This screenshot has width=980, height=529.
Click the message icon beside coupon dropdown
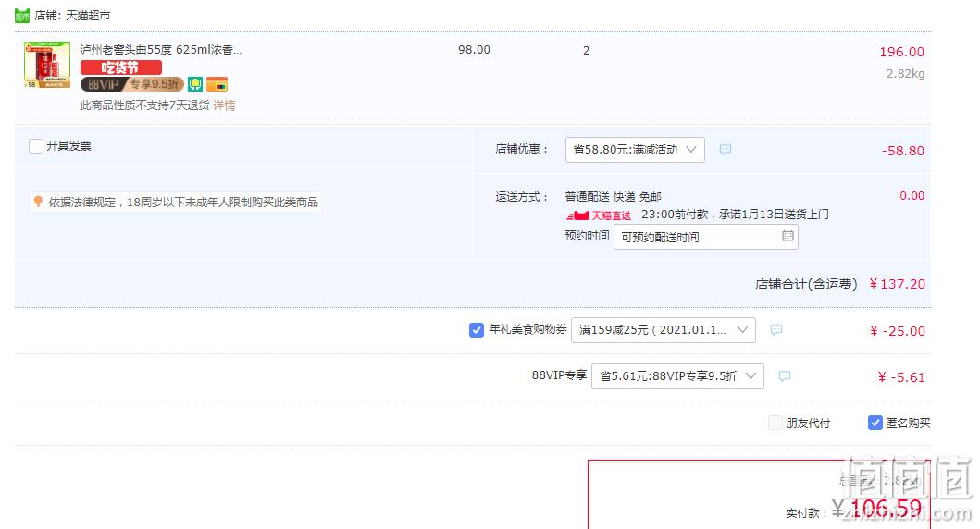(x=776, y=330)
